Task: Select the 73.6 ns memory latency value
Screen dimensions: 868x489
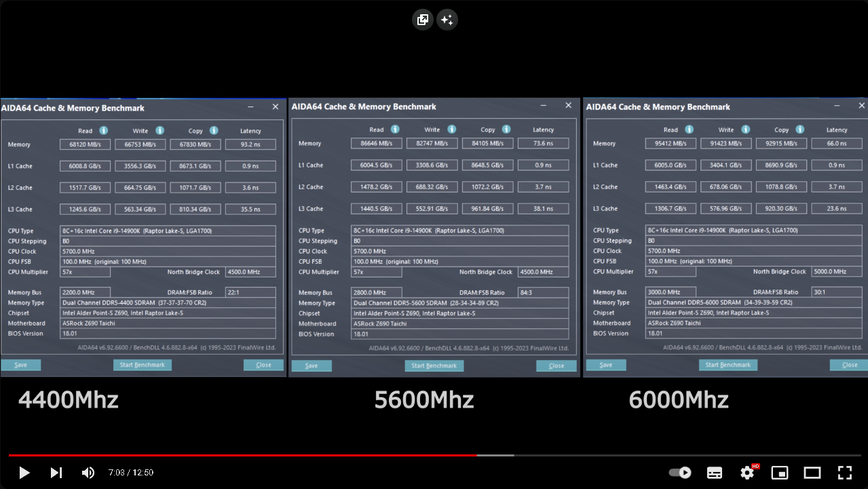Action: coord(544,143)
